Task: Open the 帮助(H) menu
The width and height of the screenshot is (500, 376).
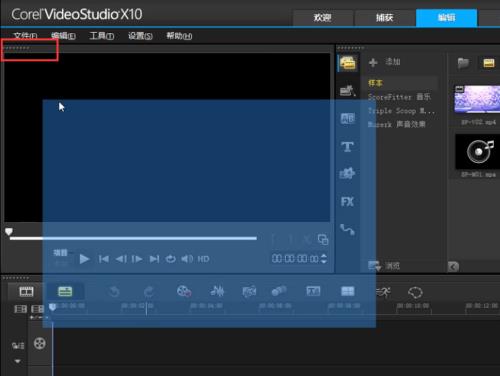Action: (179, 36)
